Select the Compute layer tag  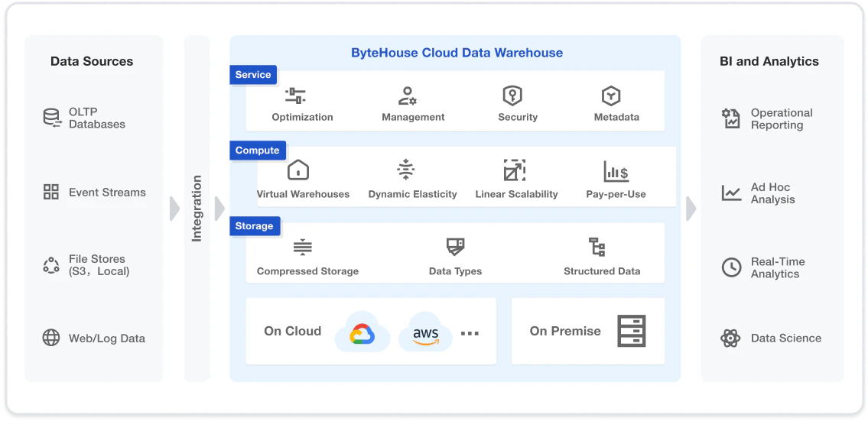click(x=258, y=150)
